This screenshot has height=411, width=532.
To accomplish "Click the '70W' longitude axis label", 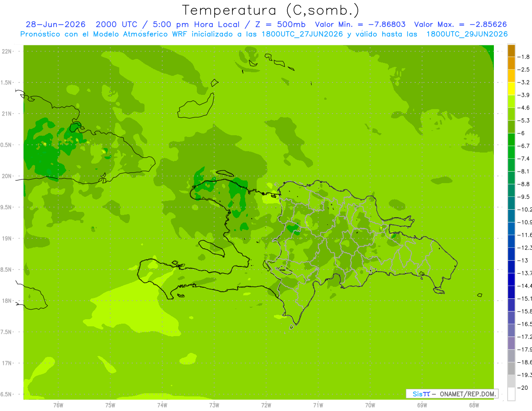I will click(x=370, y=405).
